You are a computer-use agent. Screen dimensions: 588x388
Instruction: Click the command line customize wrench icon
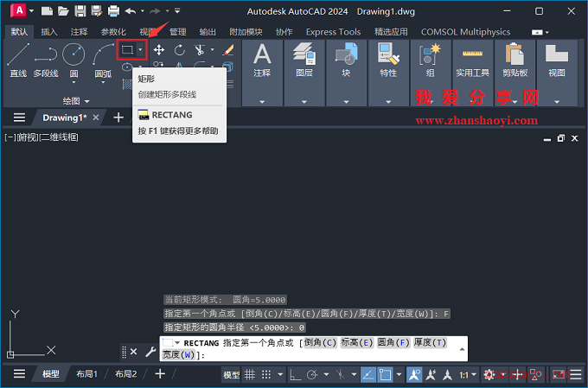[150, 352]
